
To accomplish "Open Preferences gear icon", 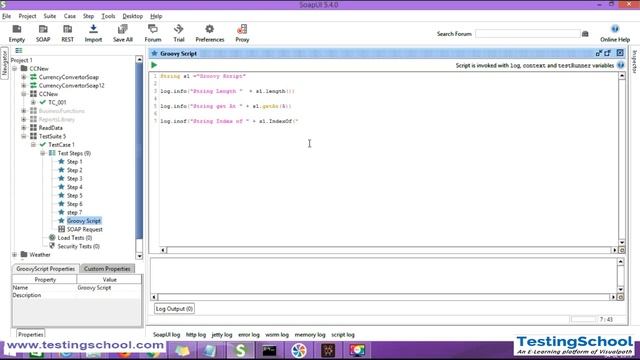I will 209,33.
